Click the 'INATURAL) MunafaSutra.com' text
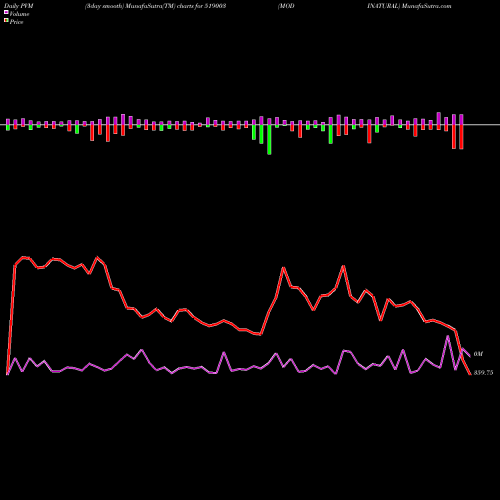 (x=409, y=6)
